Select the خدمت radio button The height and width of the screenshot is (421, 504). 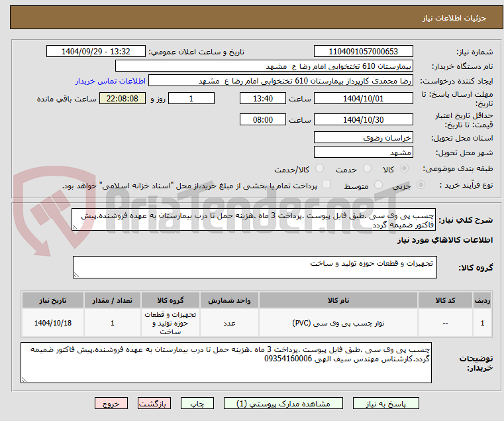tap(367, 168)
